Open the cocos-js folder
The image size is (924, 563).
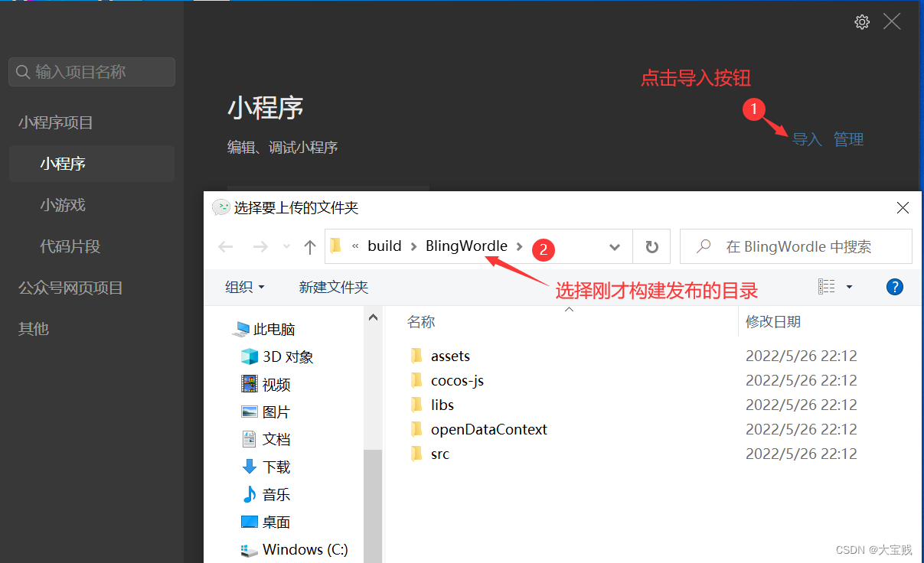pos(457,381)
